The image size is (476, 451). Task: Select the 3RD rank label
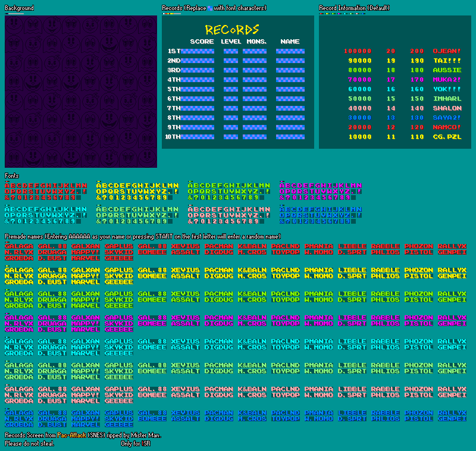pos(174,70)
